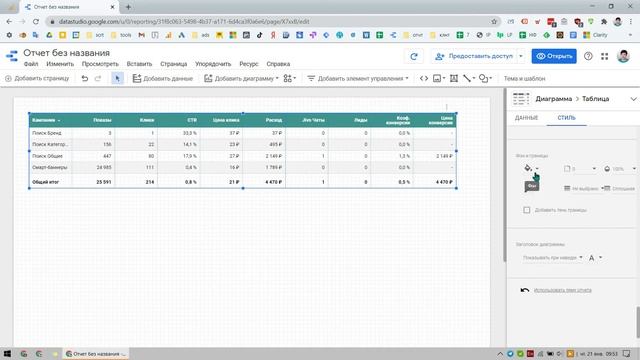Open the Страница menu

[173, 64]
